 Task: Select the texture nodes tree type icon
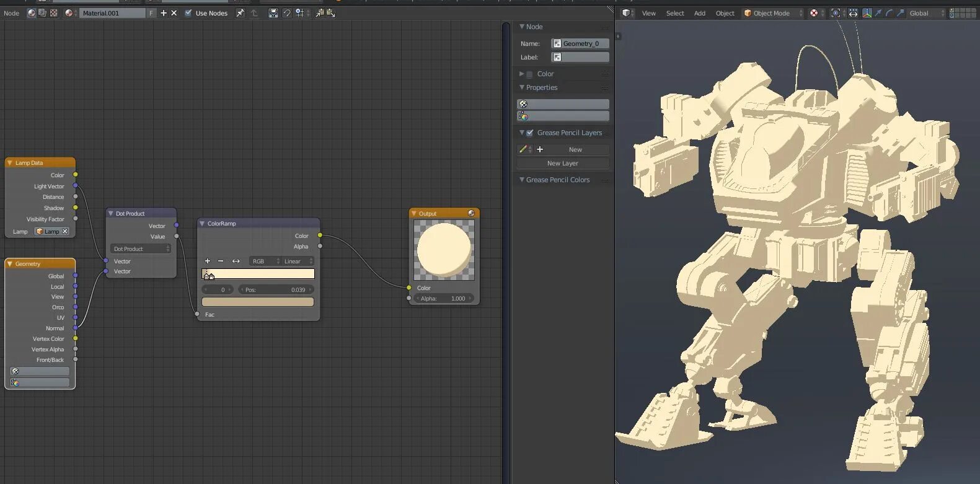coord(53,13)
